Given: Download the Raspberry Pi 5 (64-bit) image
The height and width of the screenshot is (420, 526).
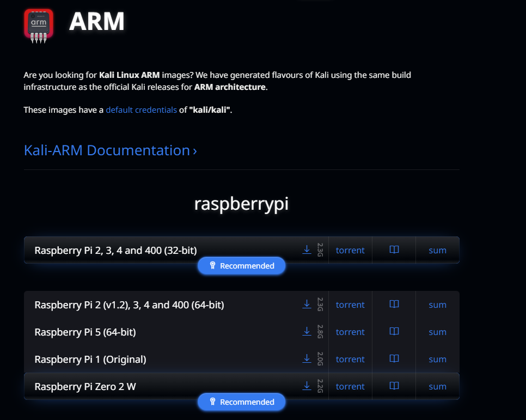Looking at the screenshot, I should pos(307,331).
